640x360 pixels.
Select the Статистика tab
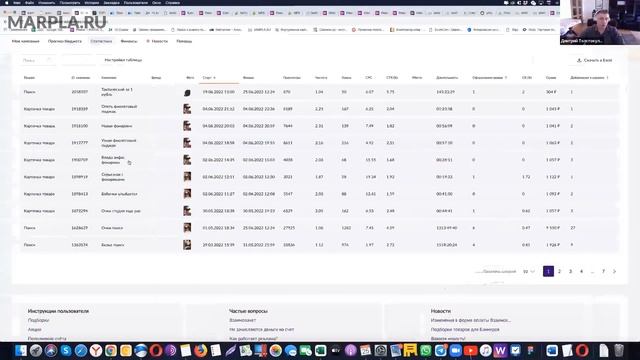point(101,41)
